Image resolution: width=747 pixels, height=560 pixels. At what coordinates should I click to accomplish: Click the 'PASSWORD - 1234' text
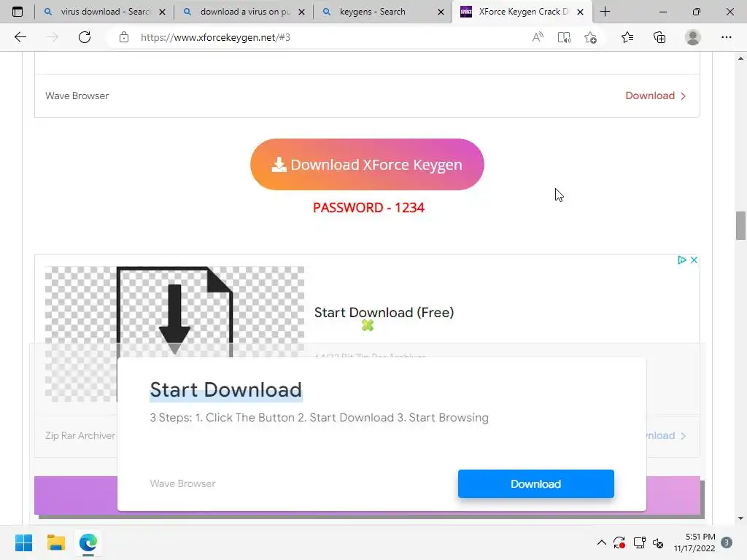[368, 208]
